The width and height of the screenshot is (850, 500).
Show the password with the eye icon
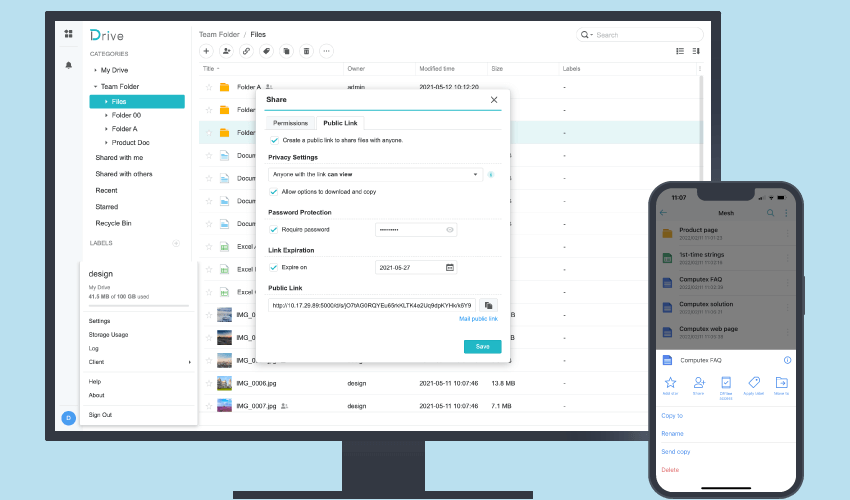(450, 229)
